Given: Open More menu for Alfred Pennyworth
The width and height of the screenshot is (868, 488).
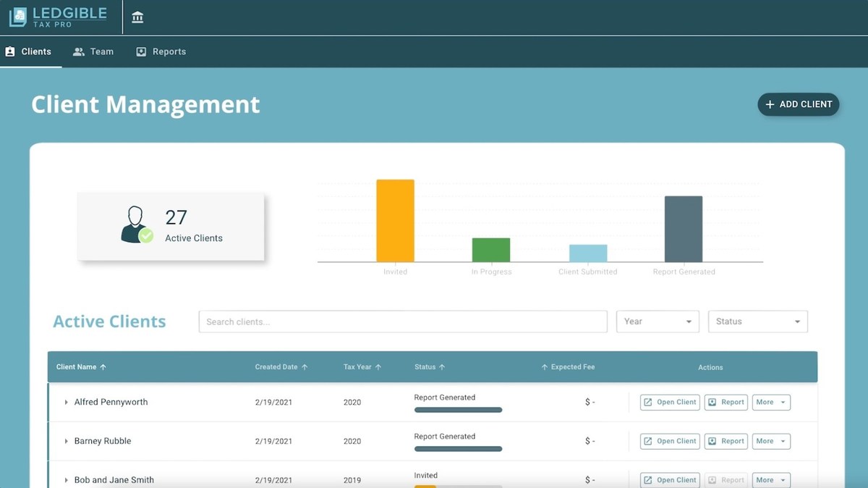Looking at the screenshot, I should click(x=771, y=403).
